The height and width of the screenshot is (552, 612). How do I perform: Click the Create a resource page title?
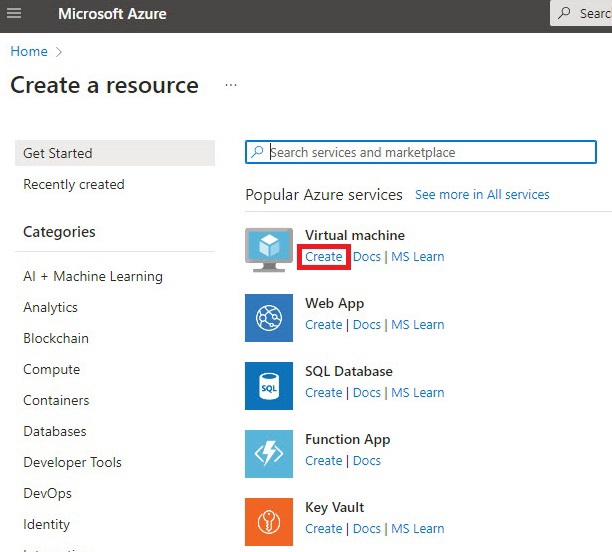pos(105,85)
